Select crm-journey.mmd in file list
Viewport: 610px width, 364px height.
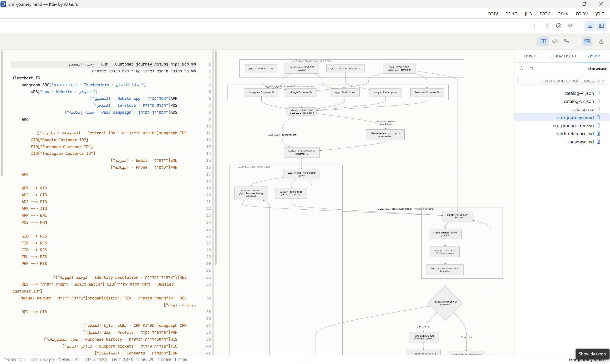pyautogui.click(x=562, y=117)
